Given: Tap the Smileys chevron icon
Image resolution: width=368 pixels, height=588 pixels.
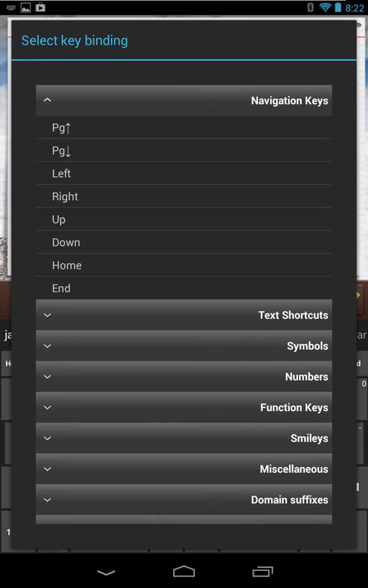Looking at the screenshot, I should pos(47,438).
